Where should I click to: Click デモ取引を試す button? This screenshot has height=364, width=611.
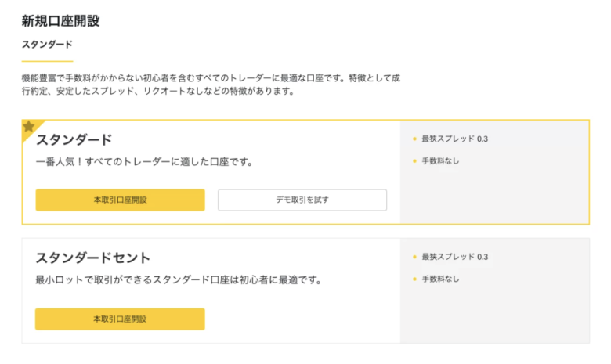click(302, 200)
